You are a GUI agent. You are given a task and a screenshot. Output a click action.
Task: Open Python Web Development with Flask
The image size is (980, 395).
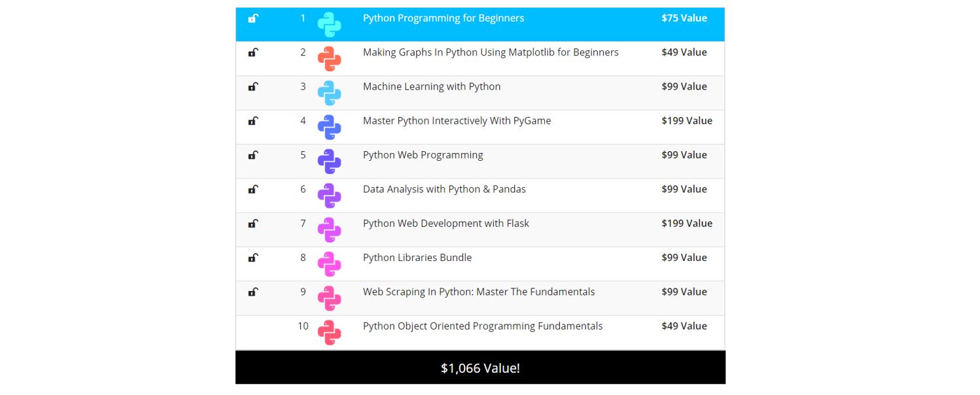[446, 224]
